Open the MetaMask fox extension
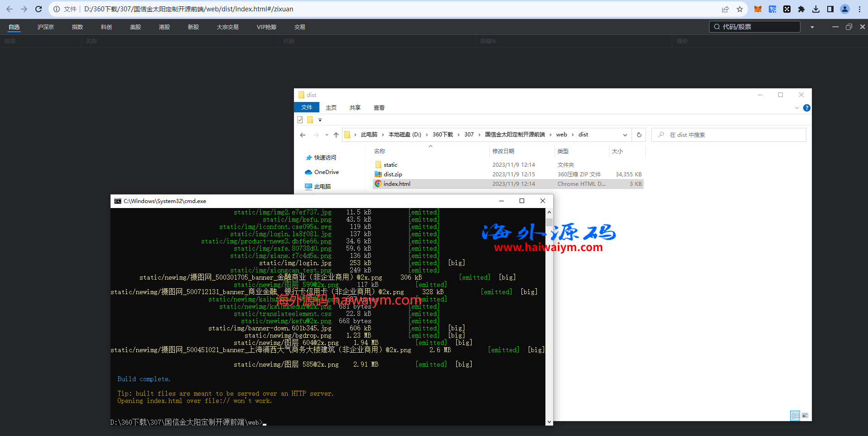The height and width of the screenshot is (436, 868). 757,9
